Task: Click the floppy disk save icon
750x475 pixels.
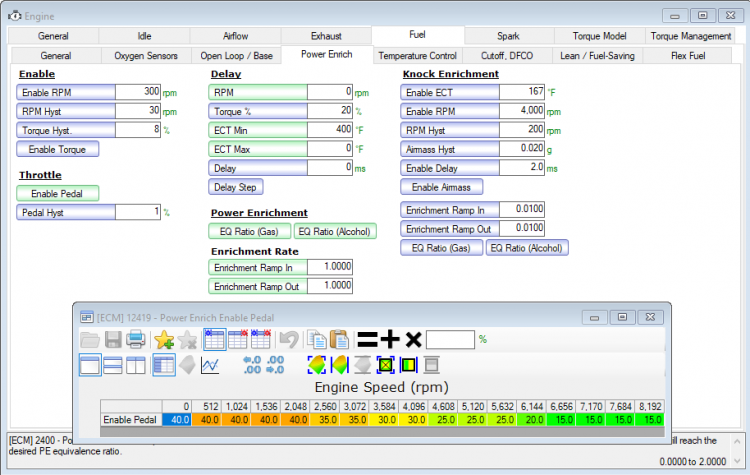Action: 113,340
